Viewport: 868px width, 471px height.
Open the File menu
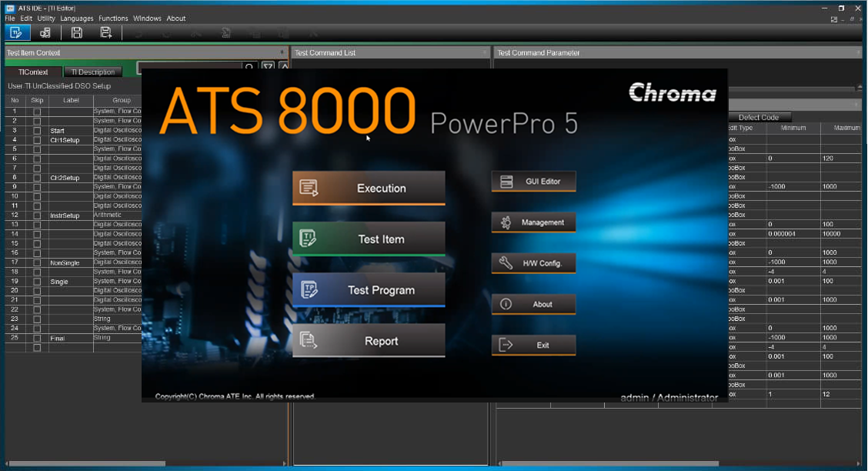point(10,18)
